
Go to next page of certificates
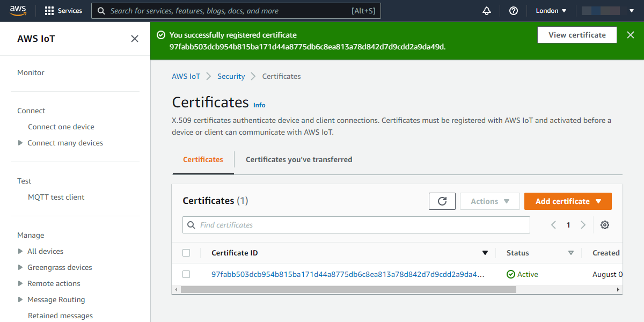583,225
